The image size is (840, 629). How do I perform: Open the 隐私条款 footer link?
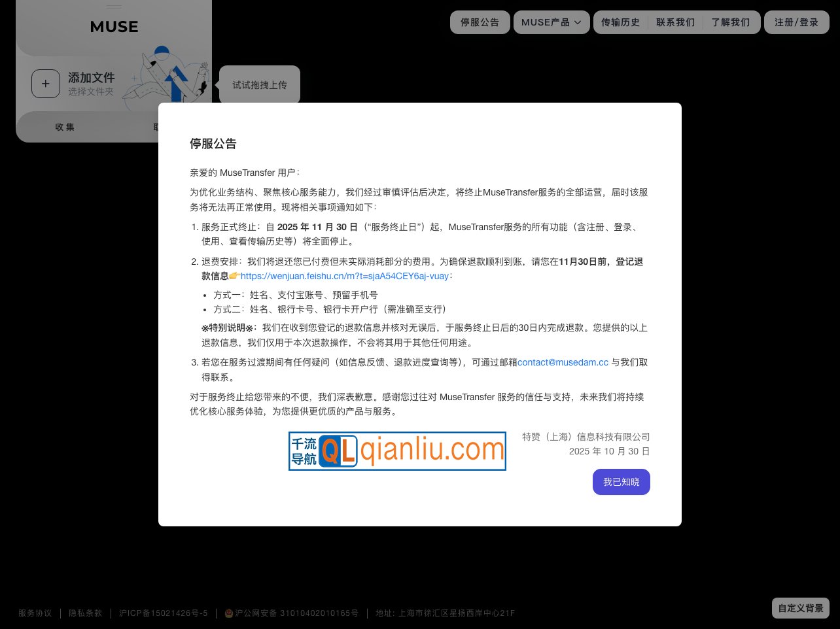pyautogui.click(x=84, y=613)
